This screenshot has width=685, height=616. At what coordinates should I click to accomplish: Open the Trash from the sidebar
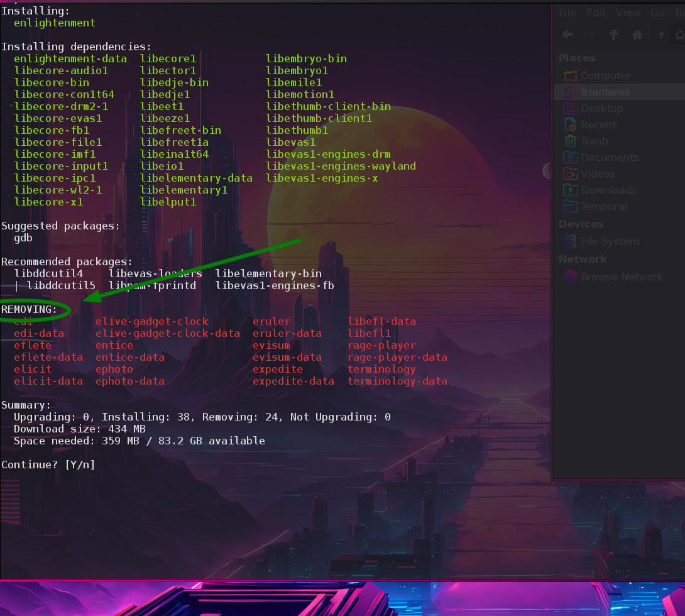click(x=594, y=141)
